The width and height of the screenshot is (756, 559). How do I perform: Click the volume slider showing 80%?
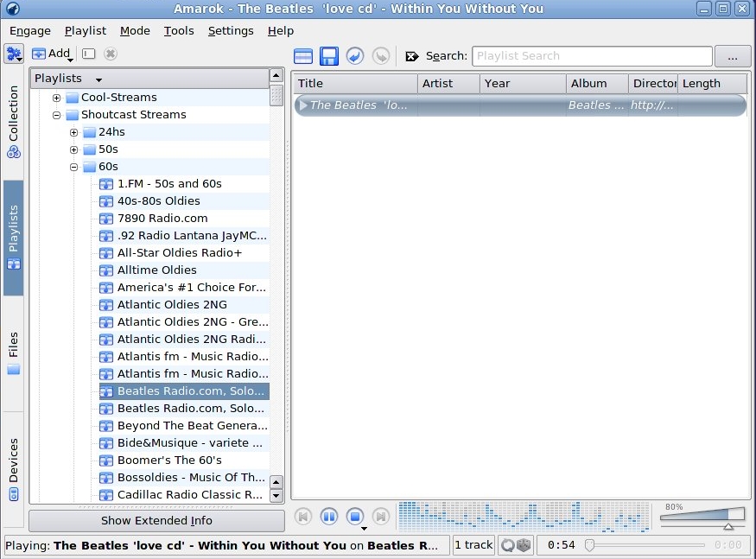pyautogui.click(x=702, y=517)
